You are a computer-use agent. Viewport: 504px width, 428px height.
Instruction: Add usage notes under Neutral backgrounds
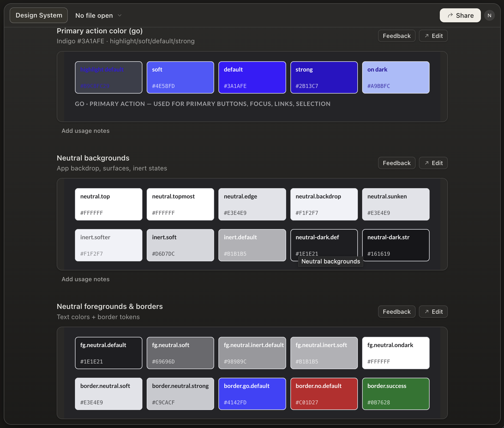85,279
